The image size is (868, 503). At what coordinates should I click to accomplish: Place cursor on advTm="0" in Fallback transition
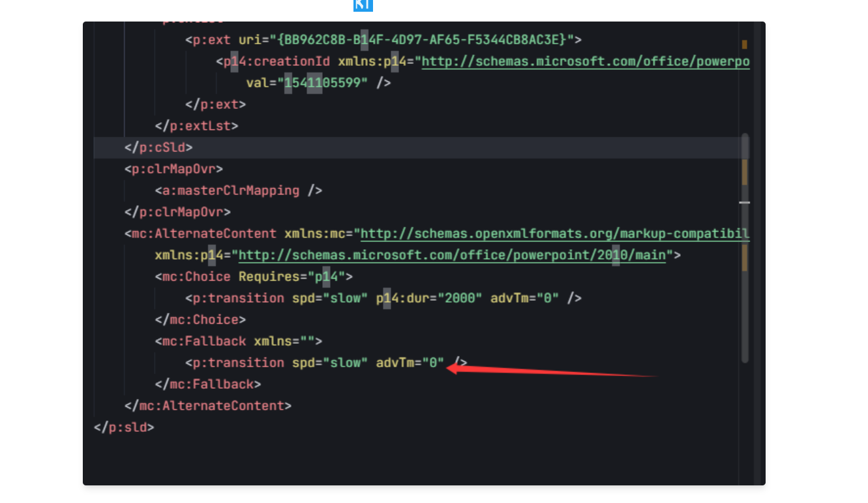410,363
